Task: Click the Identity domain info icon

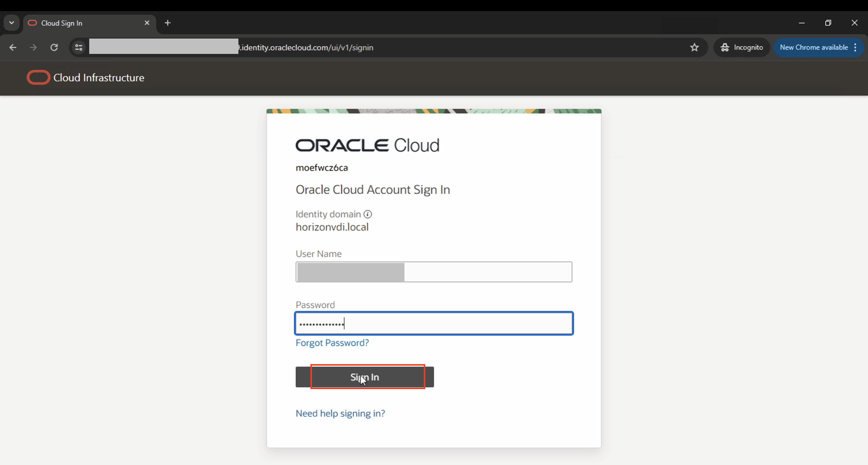Action: pyautogui.click(x=368, y=214)
